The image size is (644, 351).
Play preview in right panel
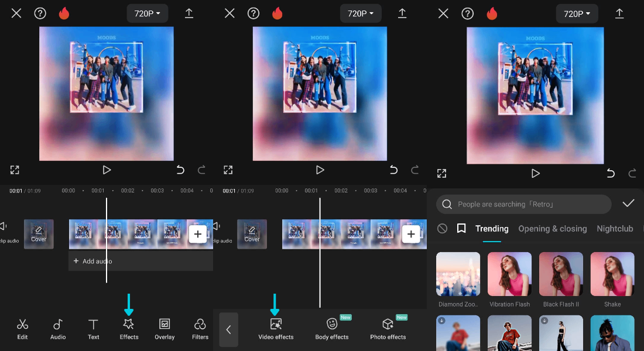[535, 173]
